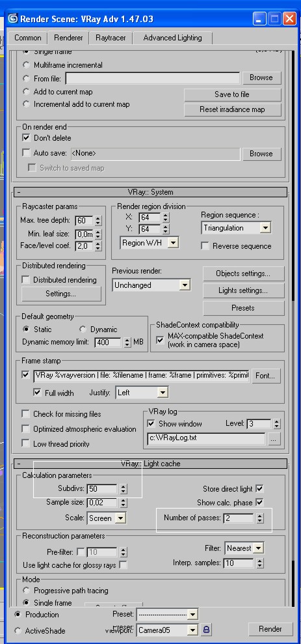301x644 pixels.
Task: Click the VRayLog.txt path field
Action: (x=206, y=438)
